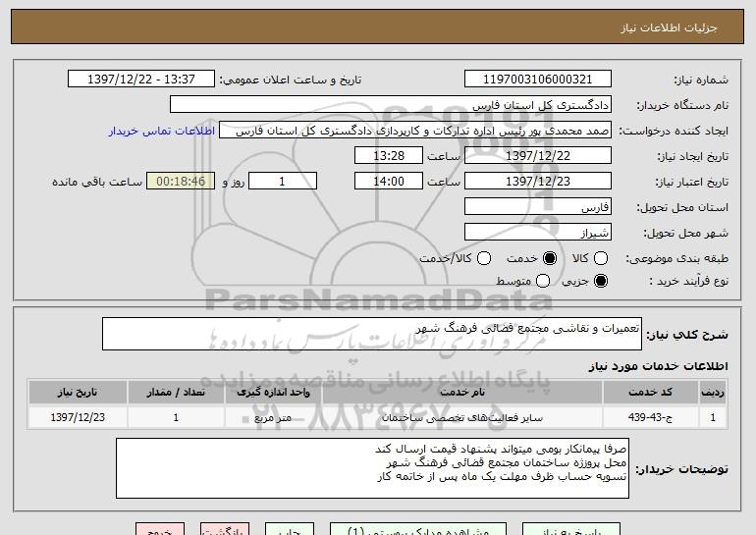Click the remaining time countdown 00:18:46
Image resolution: width=756 pixels, height=535 pixels.
click(181, 182)
